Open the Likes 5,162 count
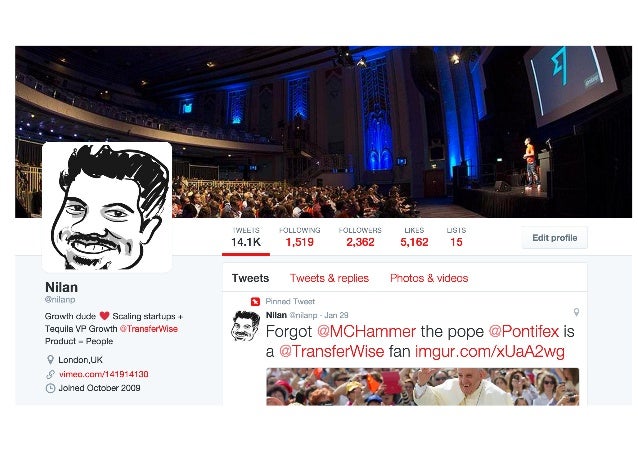Viewport: 638px width, 452px height. tap(414, 237)
